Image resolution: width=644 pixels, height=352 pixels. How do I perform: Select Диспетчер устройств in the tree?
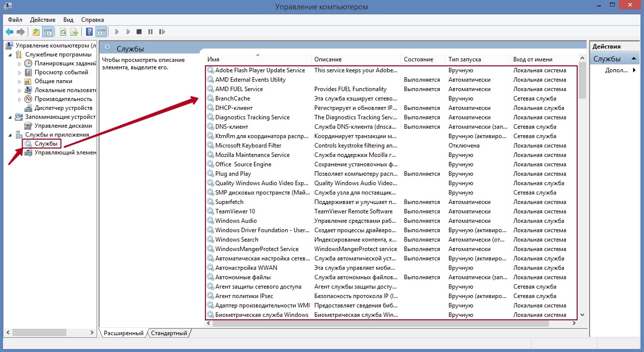(x=56, y=108)
